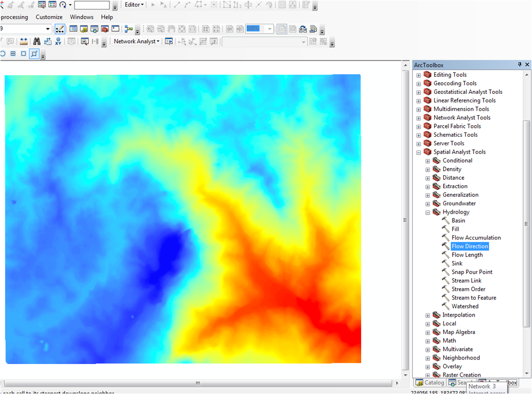Open the Catalog window toolbar icon
The height and width of the screenshot is (394, 532).
pyautogui.click(x=83, y=28)
